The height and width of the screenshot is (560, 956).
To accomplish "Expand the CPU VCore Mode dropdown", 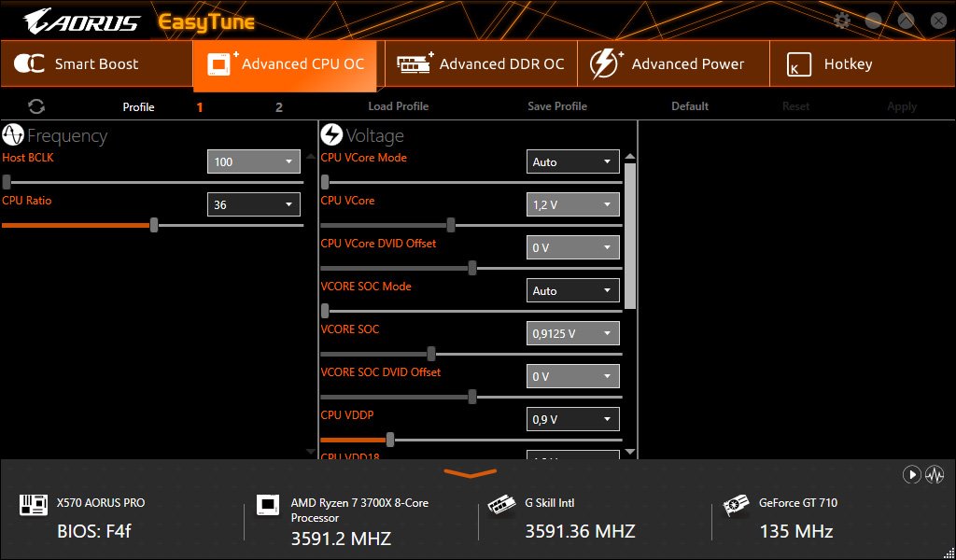I will pyautogui.click(x=572, y=161).
